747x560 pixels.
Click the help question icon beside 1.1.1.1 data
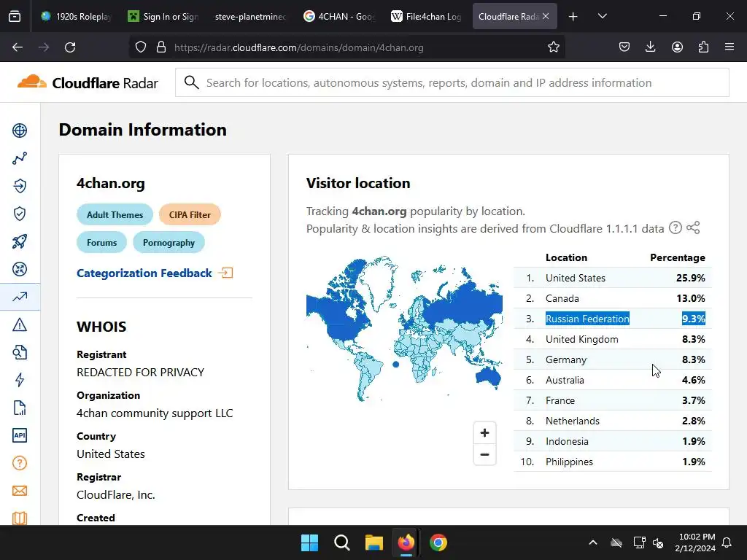click(x=675, y=228)
